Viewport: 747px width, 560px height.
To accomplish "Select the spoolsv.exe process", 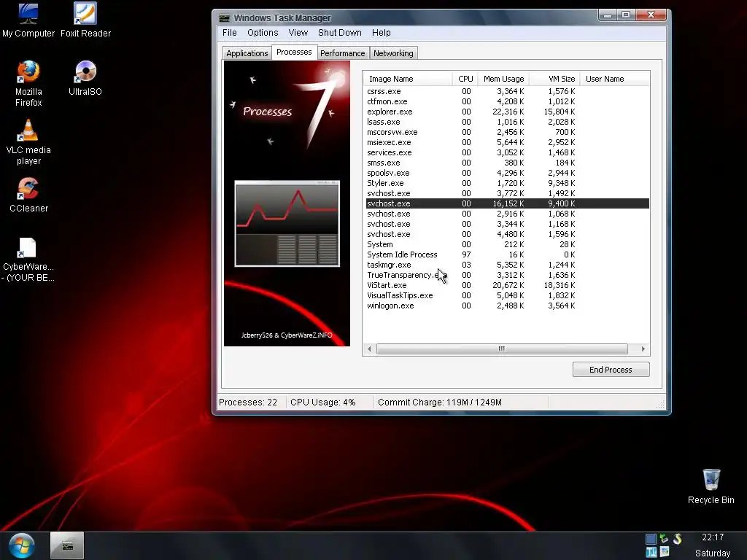I will point(508,173).
